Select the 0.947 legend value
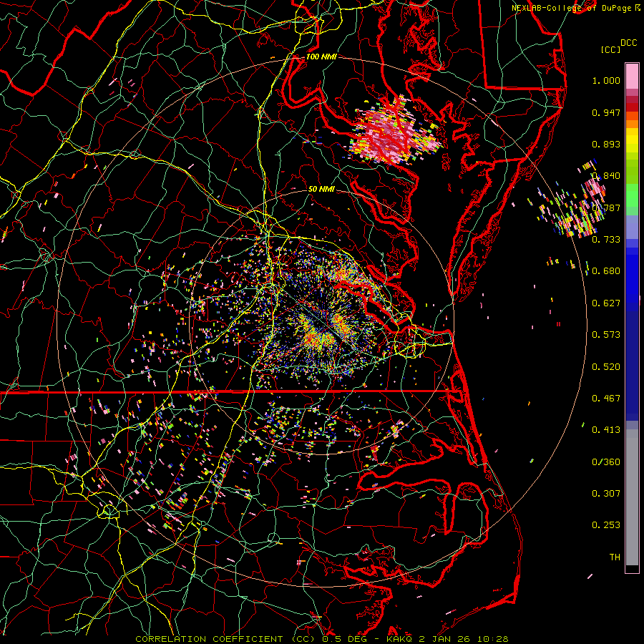644x644 pixels. (606, 112)
